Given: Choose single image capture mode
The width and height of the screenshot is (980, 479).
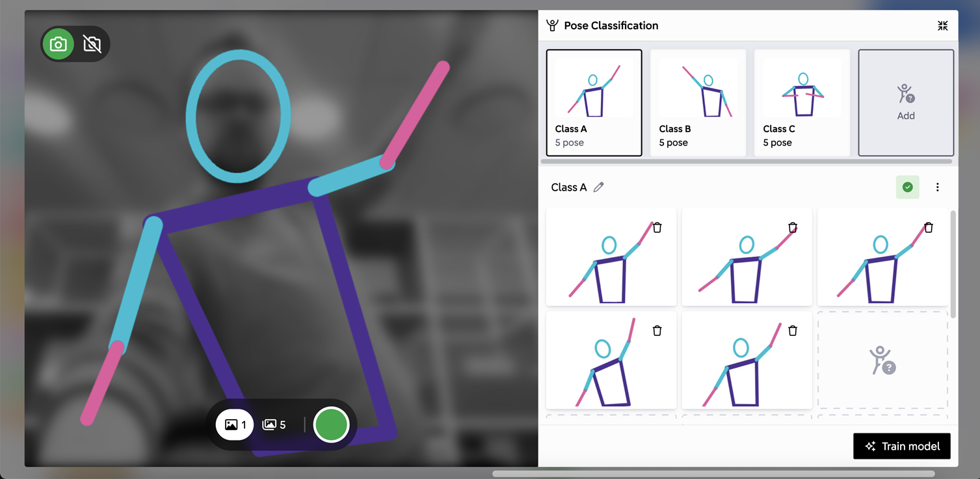Looking at the screenshot, I should click(235, 425).
